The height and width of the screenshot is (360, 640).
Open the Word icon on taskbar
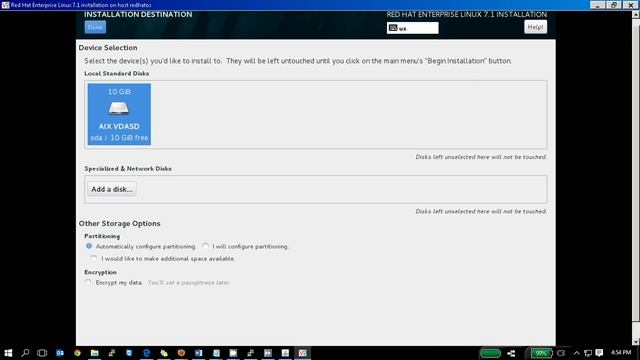198,353
